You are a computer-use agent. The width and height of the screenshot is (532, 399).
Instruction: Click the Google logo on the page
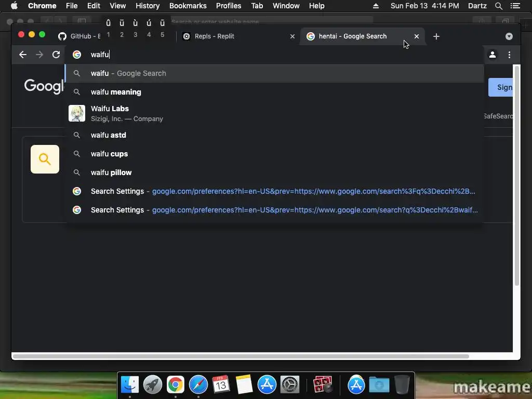point(44,86)
